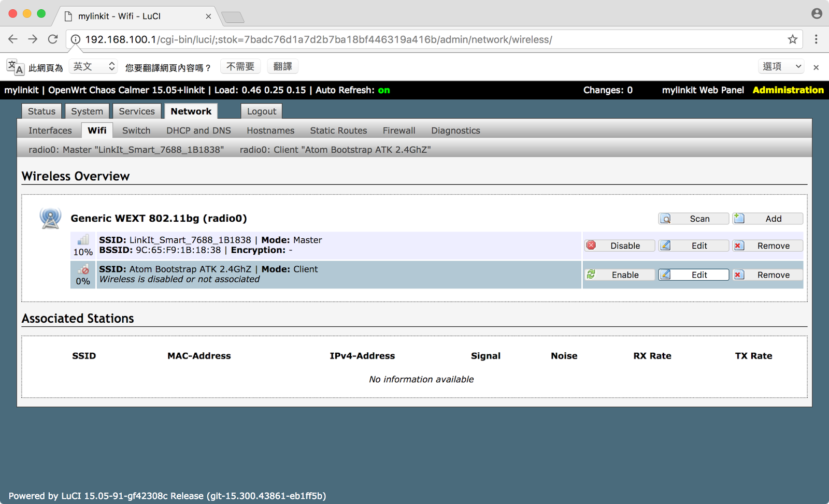Click the green plus Add icon

click(x=741, y=218)
